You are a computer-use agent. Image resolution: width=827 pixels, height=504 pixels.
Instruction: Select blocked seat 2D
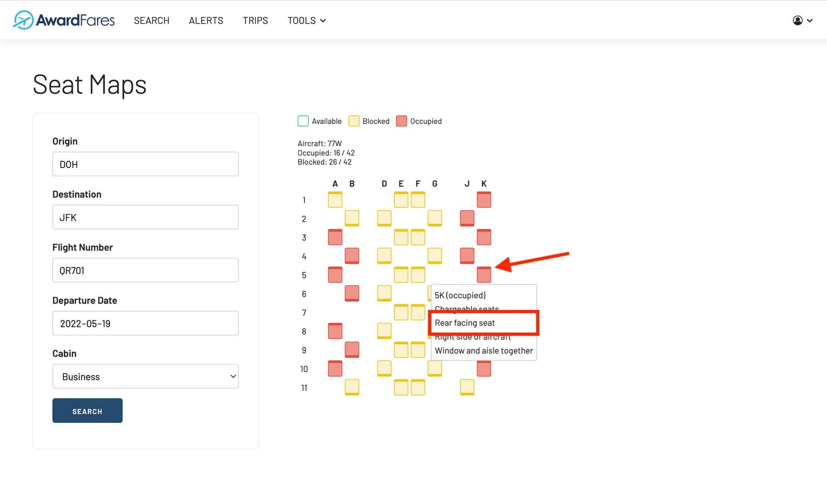384,218
